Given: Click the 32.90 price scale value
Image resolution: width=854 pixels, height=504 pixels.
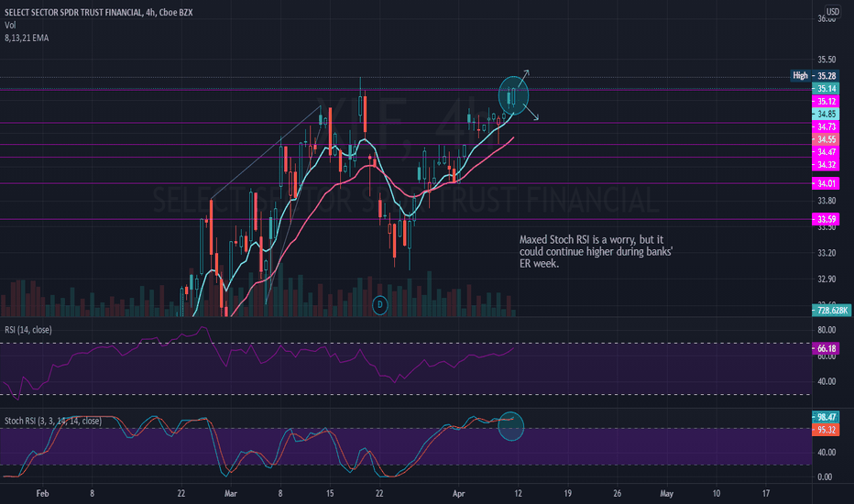Looking at the screenshot, I should 827,279.
